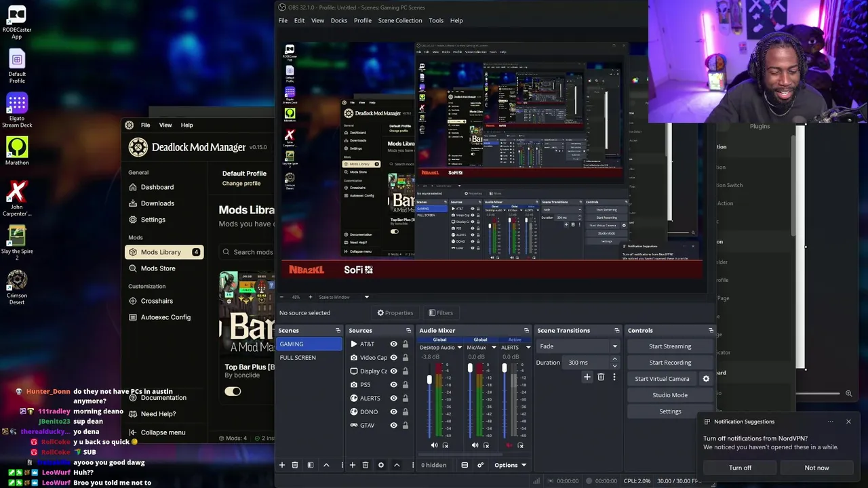Toggle audio mixer layout icon beside hidden count
This screenshot has height=488, width=868.
coord(465,465)
